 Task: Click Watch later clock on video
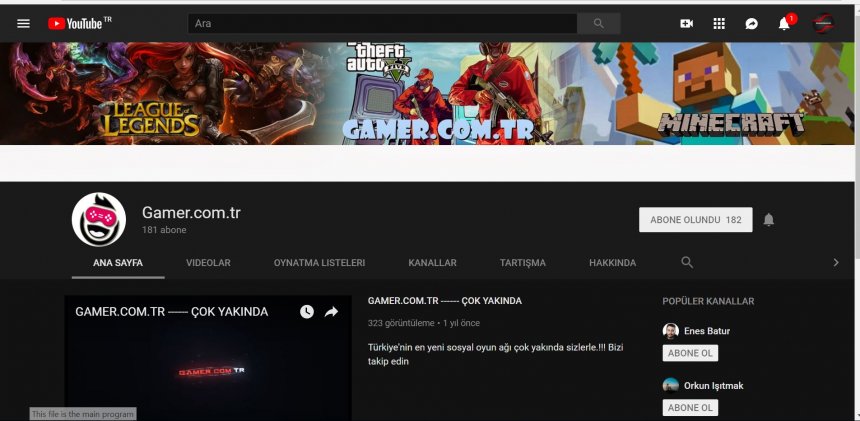[307, 312]
